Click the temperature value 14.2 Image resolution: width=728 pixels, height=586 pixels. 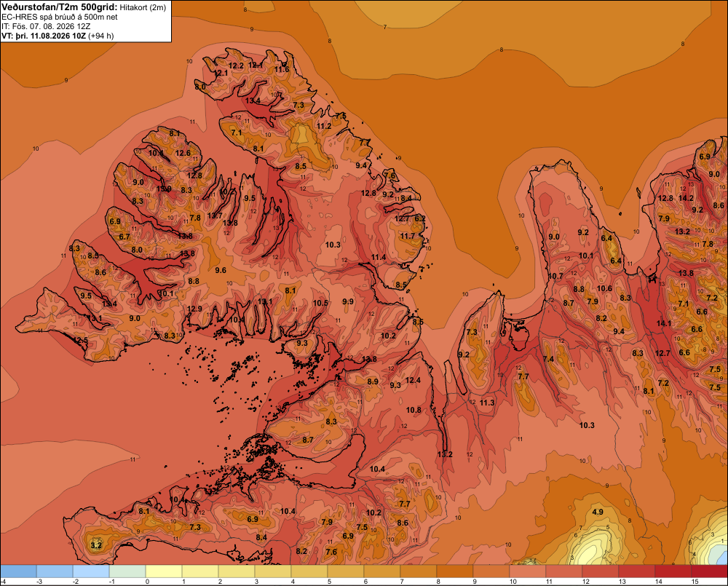pyautogui.click(x=686, y=198)
